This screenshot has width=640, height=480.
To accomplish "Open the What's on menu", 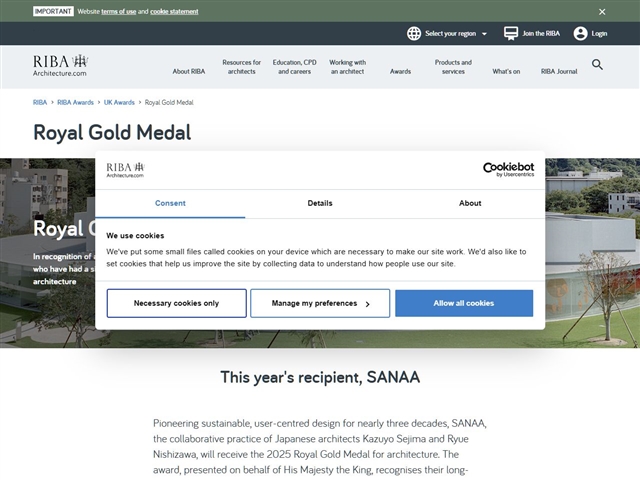I will (x=506, y=71).
